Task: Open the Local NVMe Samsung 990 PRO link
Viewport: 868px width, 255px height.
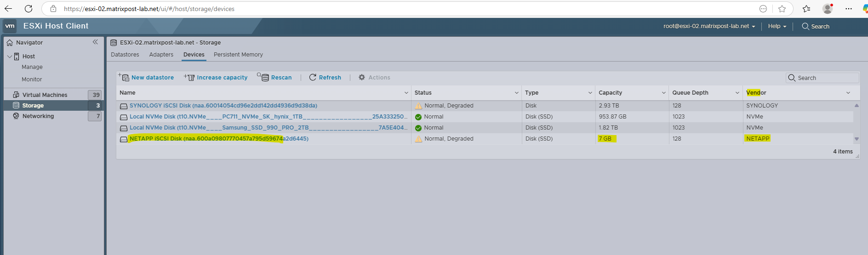Action: point(268,128)
